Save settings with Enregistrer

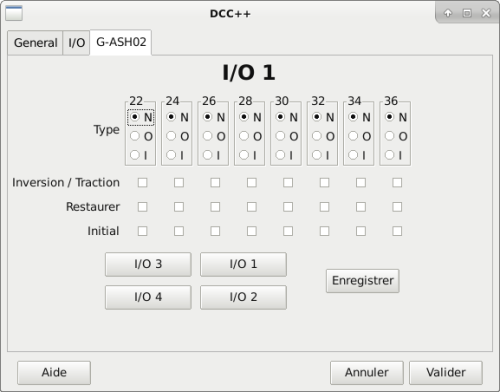pos(363,281)
